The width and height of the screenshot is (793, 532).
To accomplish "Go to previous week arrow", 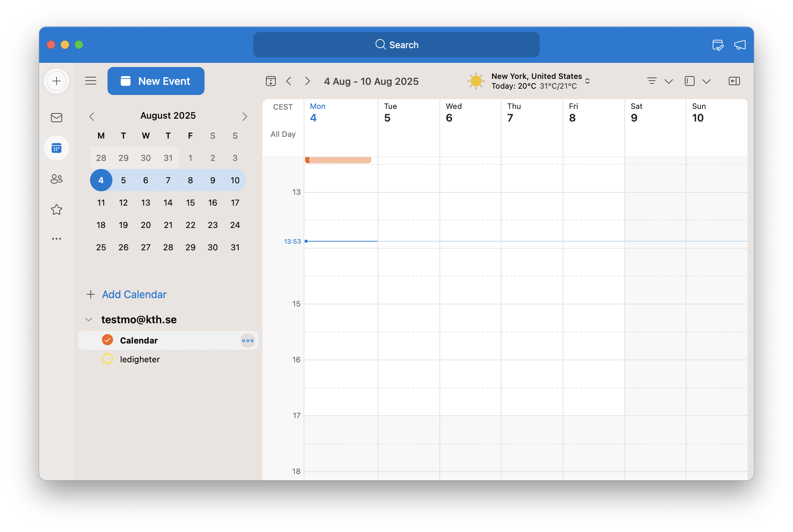I will (x=289, y=81).
